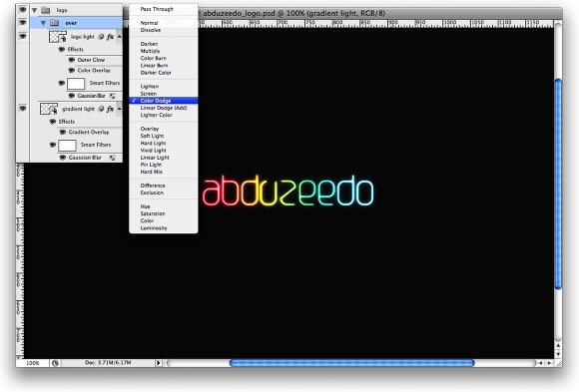Toggle visibility of logo light layer
Viewport: 579px width, 392px height.
(x=23, y=36)
